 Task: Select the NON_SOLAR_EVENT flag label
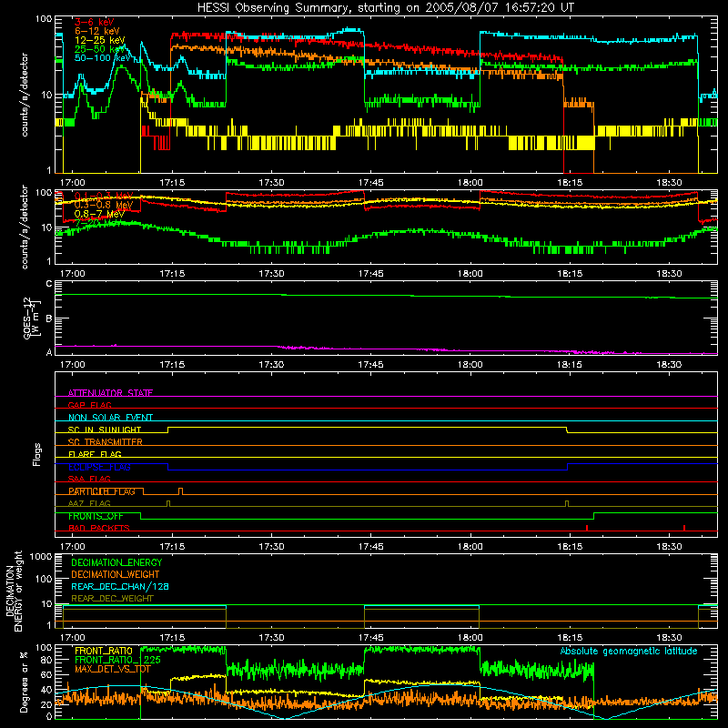point(110,418)
